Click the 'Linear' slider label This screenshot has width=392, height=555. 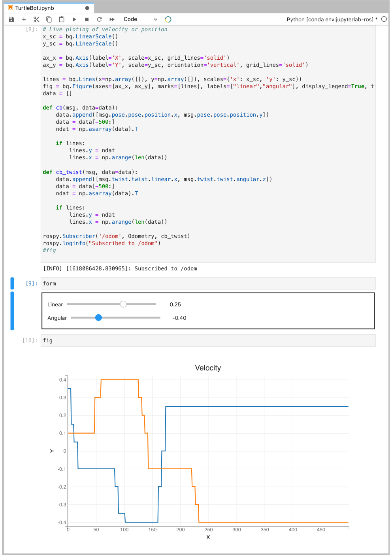point(55,304)
